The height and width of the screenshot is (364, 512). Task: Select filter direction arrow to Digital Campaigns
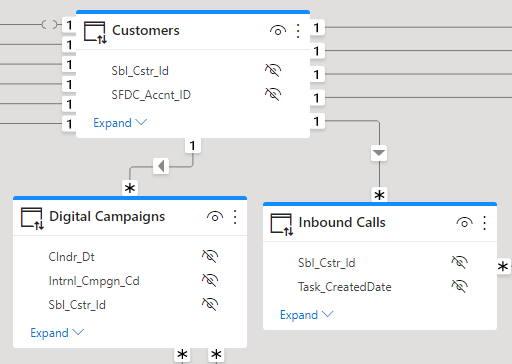coord(161,166)
